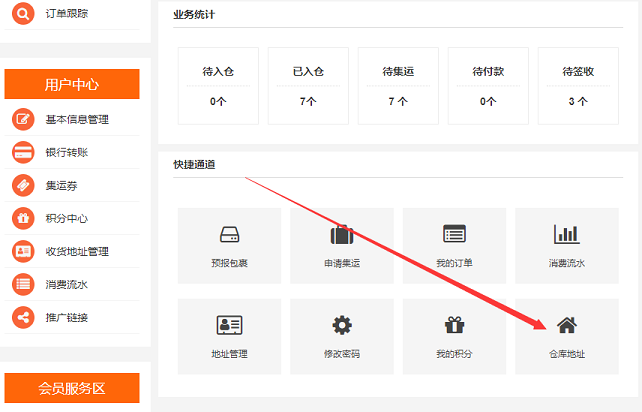Select the 用户中心 menu header
The image size is (642, 412).
coord(72,85)
